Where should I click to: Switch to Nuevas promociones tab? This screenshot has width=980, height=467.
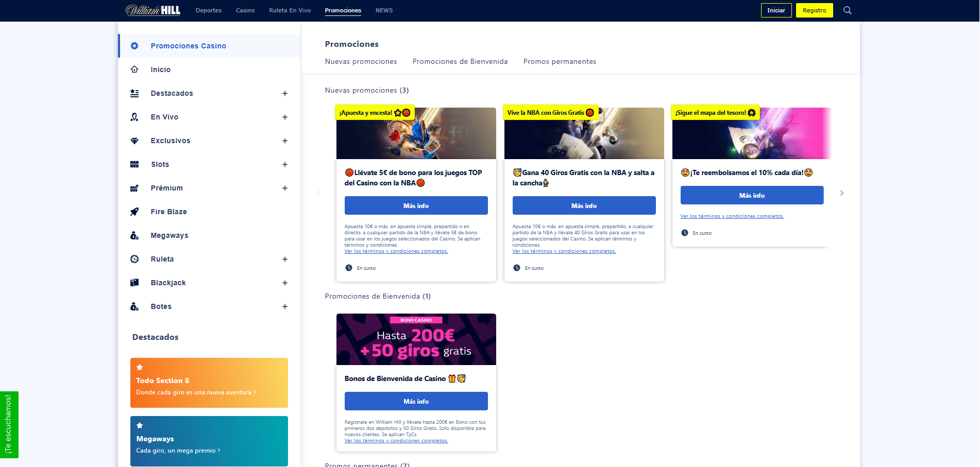tap(361, 61)
